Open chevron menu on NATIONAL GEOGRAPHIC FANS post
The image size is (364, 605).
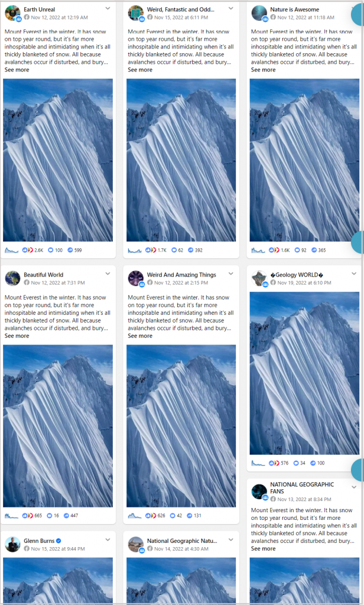coord(354,487)
